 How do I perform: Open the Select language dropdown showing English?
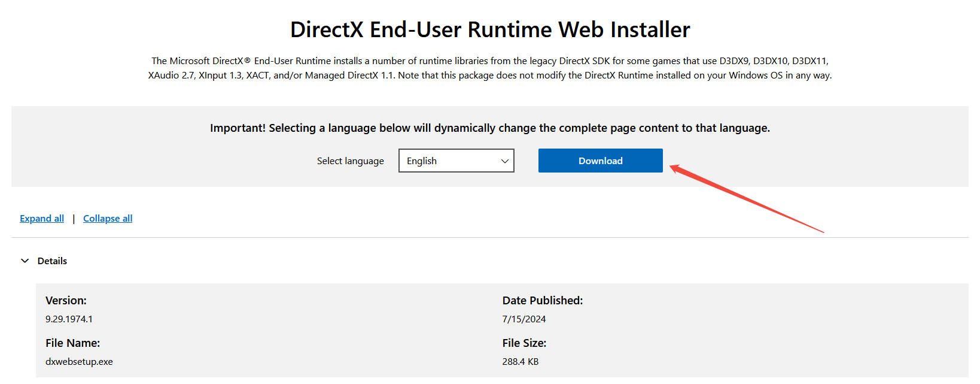(x=456, y=161)
